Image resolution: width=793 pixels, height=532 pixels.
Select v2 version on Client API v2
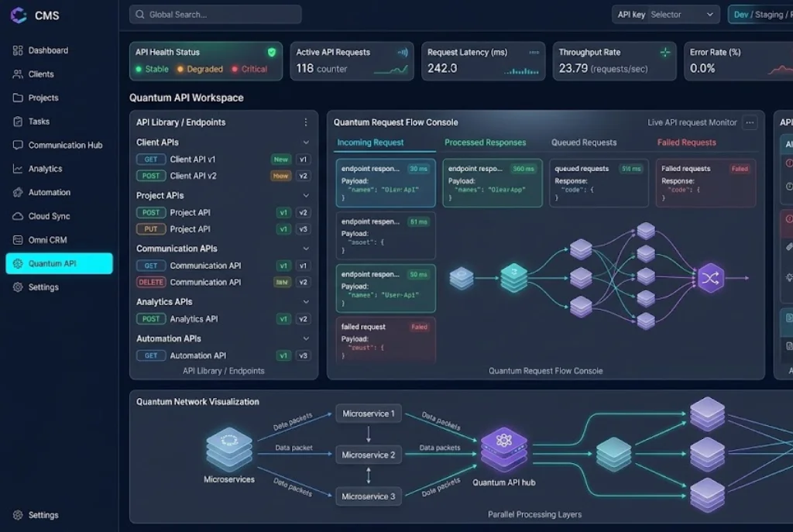(x=303, y=176)
